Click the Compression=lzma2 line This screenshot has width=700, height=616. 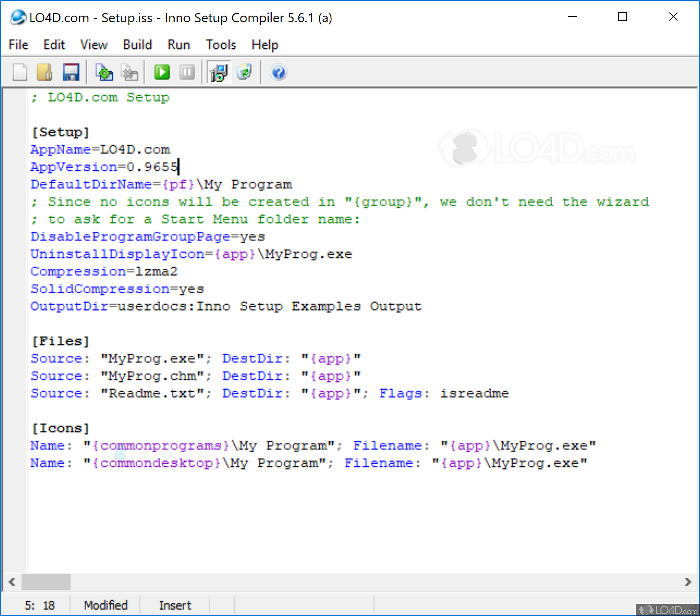point(104,272)
